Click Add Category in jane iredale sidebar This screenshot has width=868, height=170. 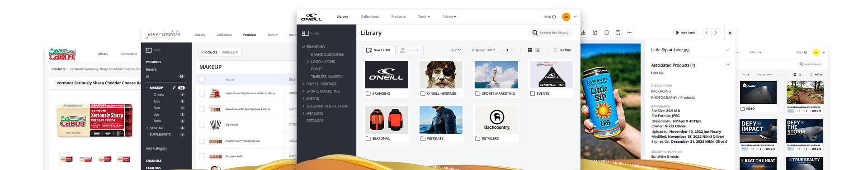[156, 148]
